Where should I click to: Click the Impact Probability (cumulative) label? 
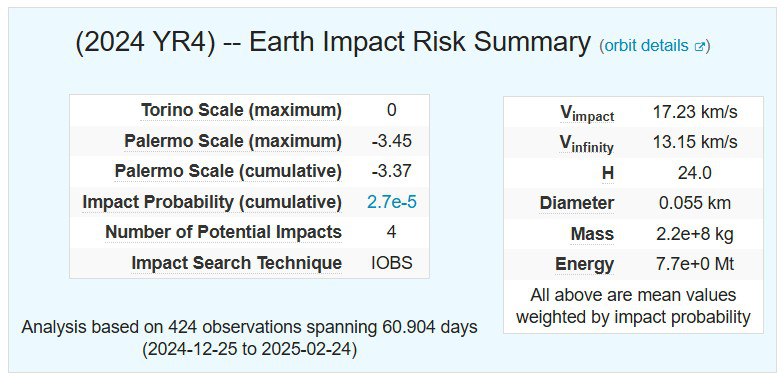pos(212,202)
